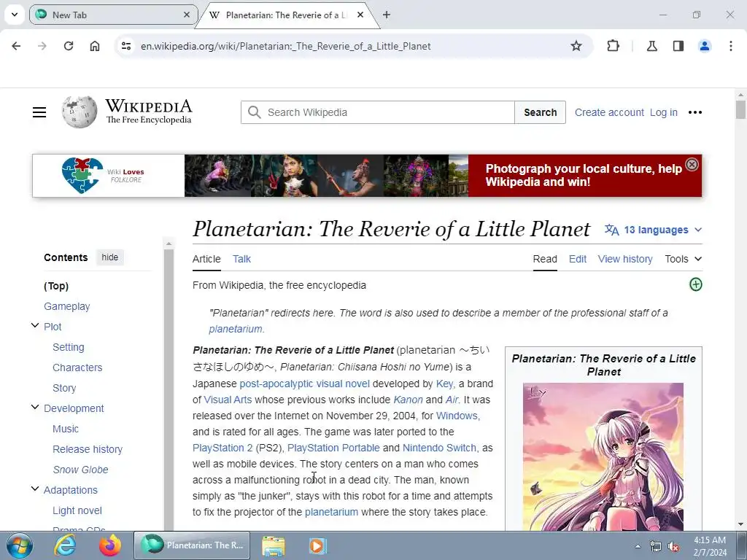Open the Nintendo Switch link
This screenshot has width=747, height=560.
point(439,448)
